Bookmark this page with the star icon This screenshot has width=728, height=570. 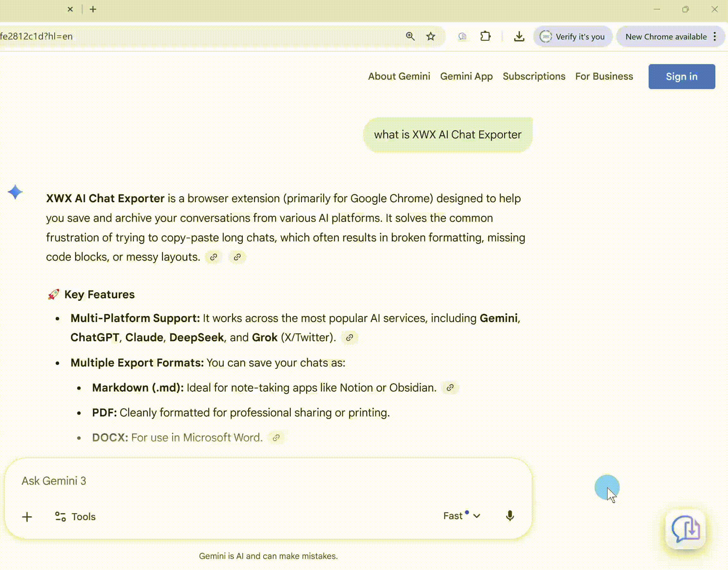pos(431,36)
